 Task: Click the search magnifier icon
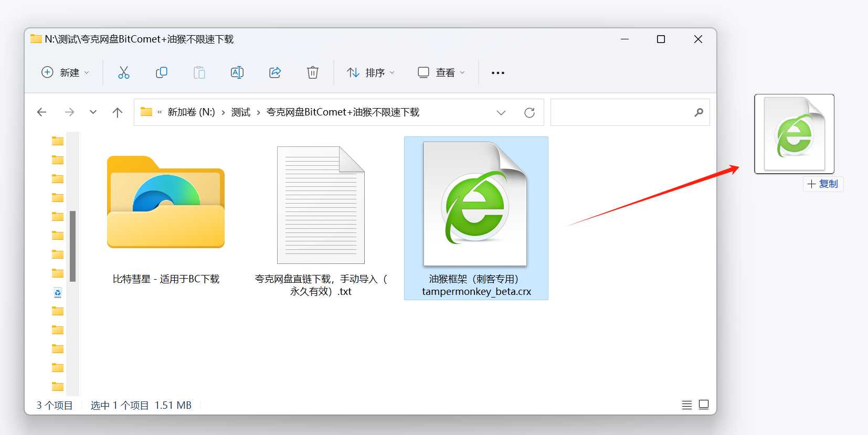click(698, 112)
